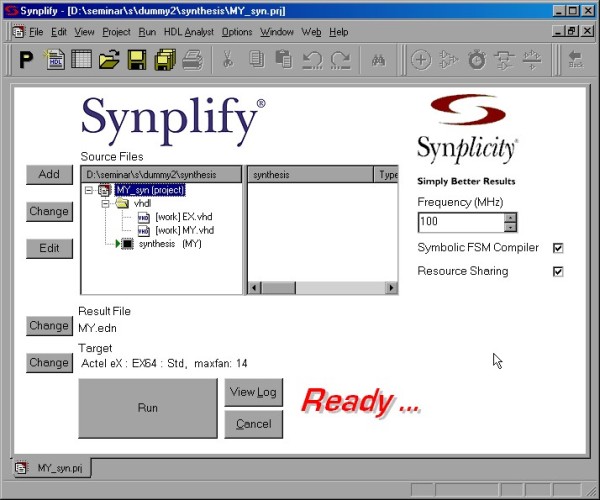600x500 pixels.
Task: Click the constraint table toolbar icon
Action: 81,59
